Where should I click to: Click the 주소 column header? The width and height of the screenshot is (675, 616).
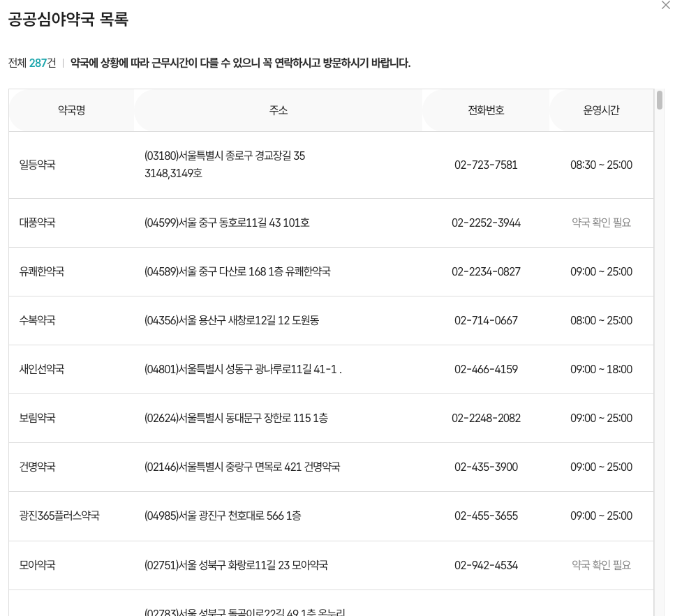278,110
